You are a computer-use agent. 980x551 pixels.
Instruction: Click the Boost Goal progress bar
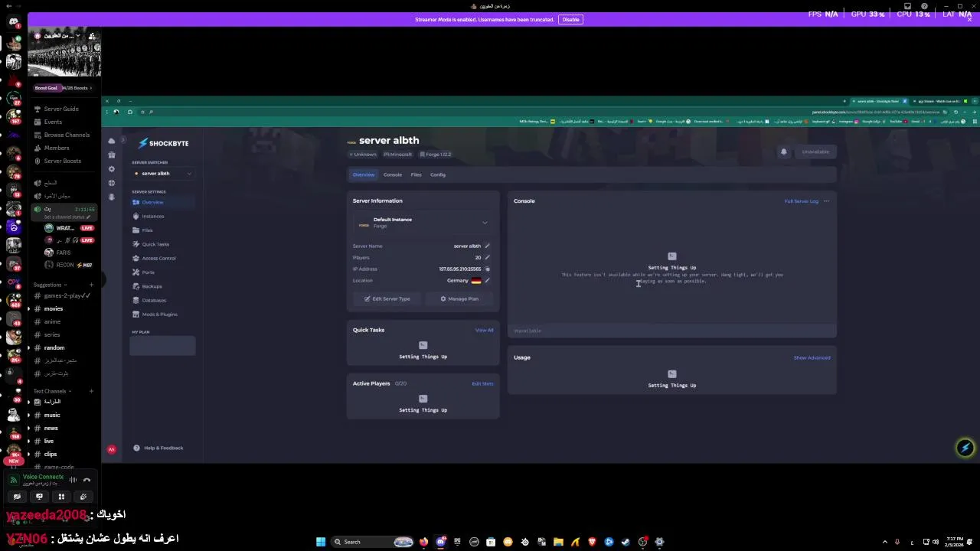64,88
